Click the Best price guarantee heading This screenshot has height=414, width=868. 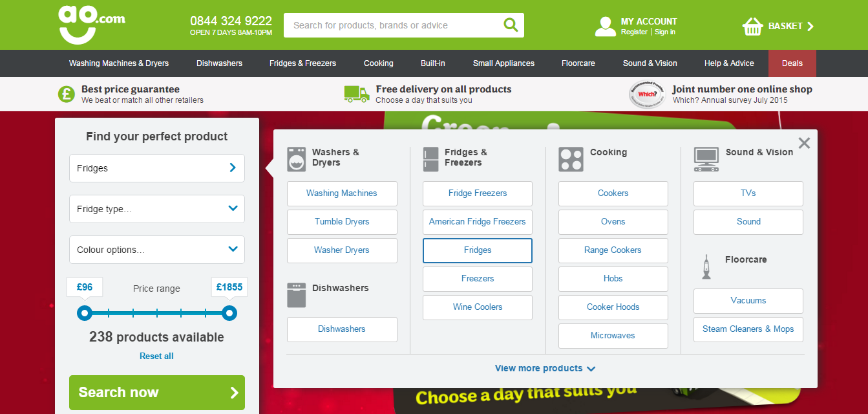click(x=131, y=89)
